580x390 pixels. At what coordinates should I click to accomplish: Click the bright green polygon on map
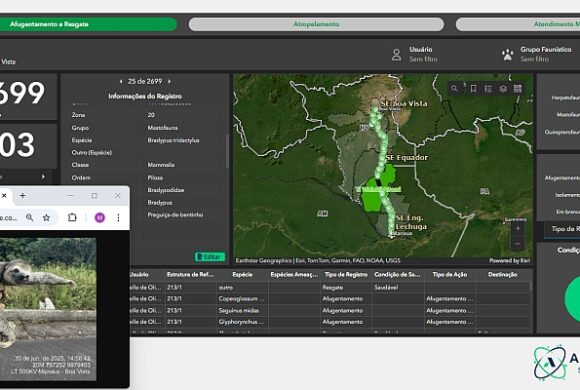[372, 201]
